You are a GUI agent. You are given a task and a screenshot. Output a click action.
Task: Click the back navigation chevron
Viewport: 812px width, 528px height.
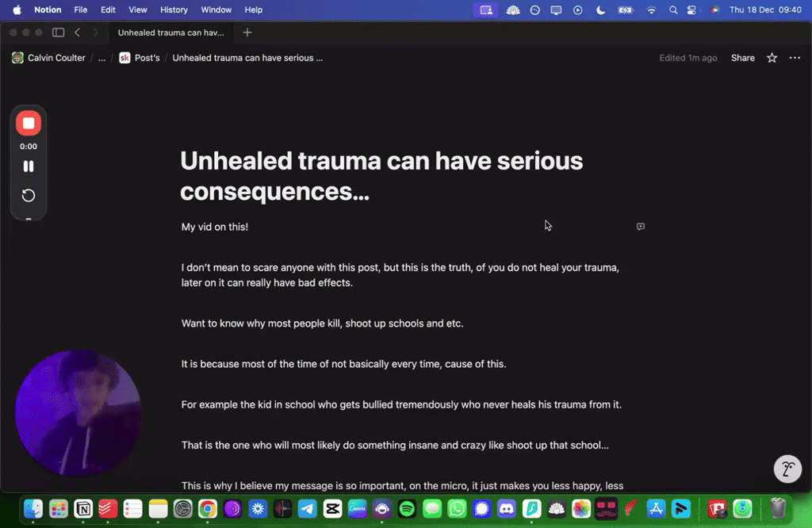(x=77, y=33)
